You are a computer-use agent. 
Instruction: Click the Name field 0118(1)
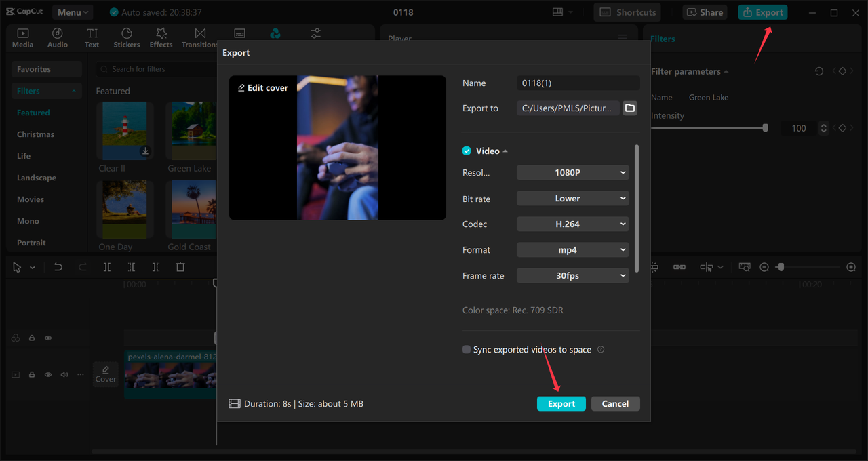point(578,83)
